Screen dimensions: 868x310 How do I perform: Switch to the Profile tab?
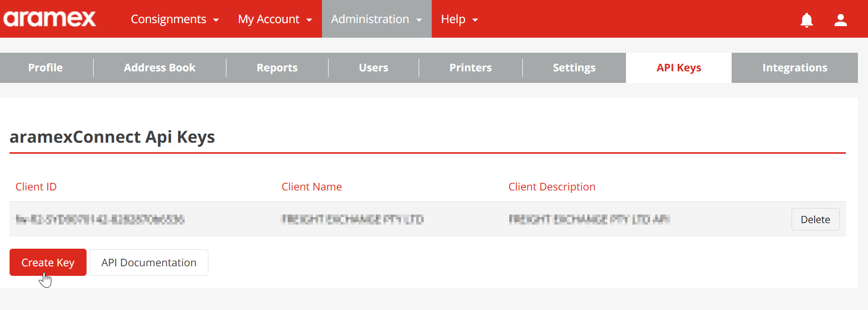[x=46, y=68]
